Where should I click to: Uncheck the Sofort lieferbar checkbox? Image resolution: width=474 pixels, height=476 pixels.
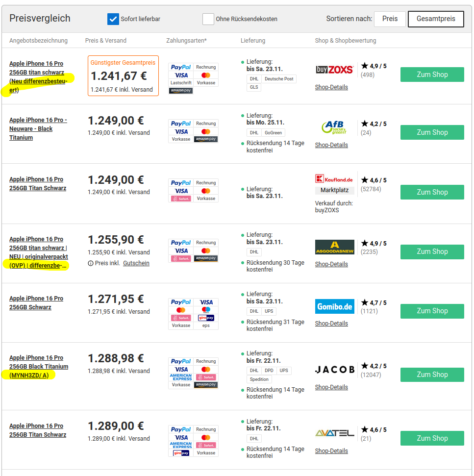click(x=113, y=19)
